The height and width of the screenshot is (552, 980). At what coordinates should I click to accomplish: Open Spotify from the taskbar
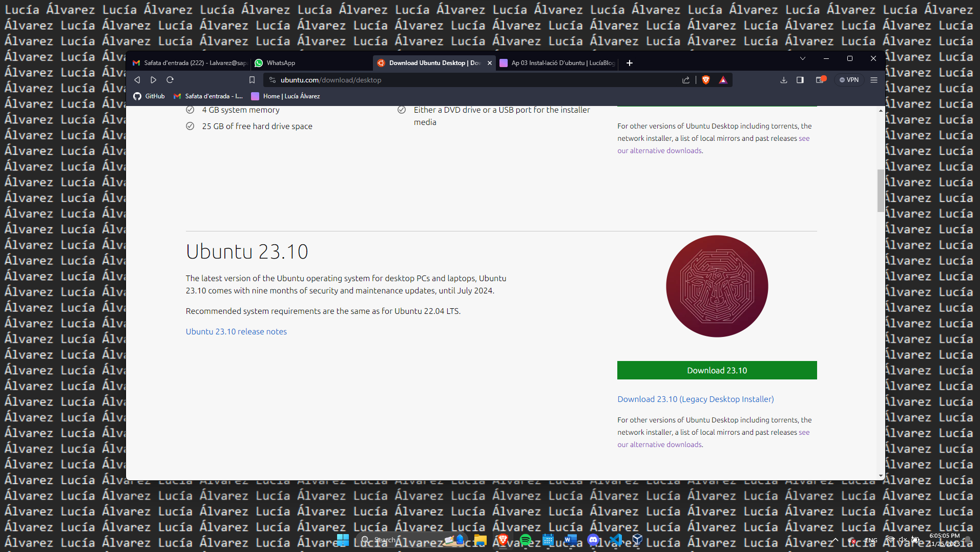(525, 540)
